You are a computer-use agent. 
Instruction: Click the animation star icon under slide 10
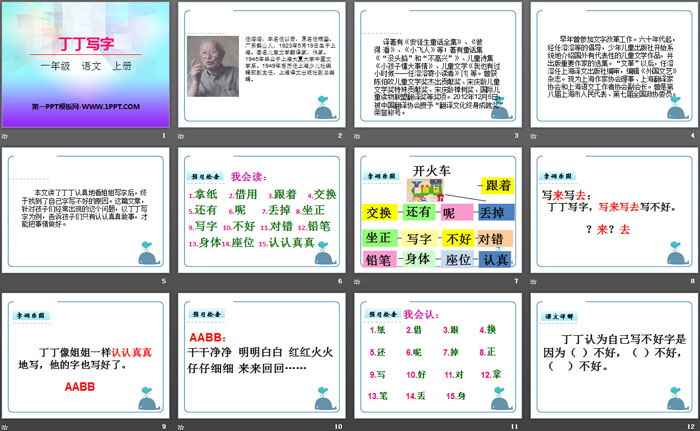[181, 427]
